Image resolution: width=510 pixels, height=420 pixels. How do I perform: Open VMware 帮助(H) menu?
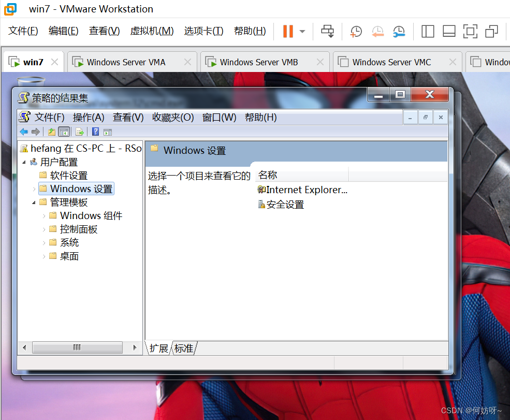click(x=250, y=31)
